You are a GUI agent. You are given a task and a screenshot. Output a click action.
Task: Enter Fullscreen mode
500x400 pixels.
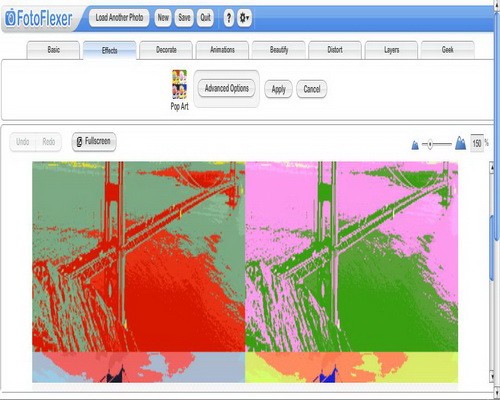click(x=94, y=142)
